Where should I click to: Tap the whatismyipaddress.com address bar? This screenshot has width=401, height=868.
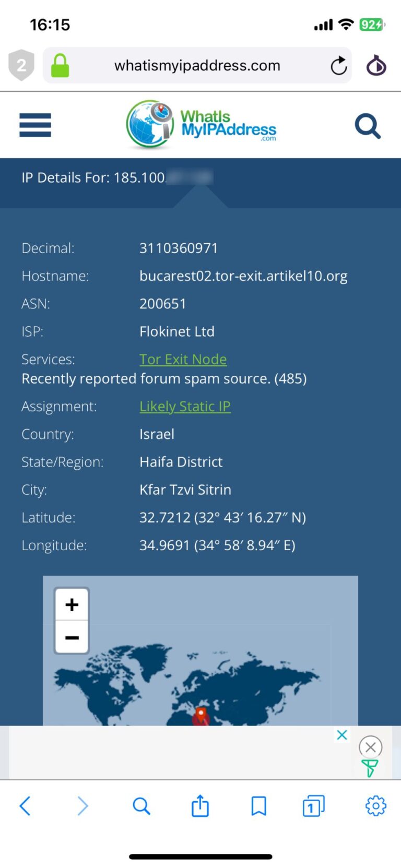pos(197,66)
